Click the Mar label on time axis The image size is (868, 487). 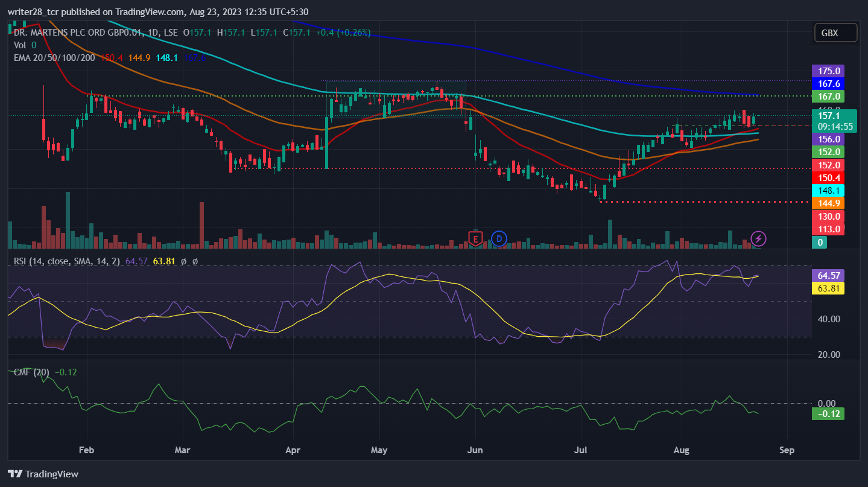pos(182,450)
